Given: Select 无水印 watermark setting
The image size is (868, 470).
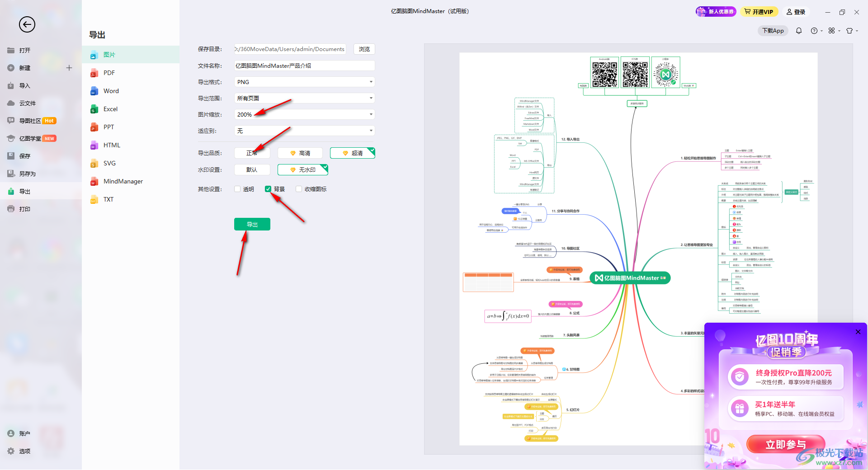Looking at the screenshot, I should coord(303,169).
